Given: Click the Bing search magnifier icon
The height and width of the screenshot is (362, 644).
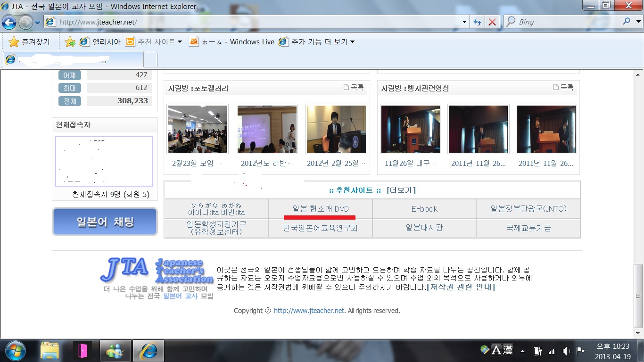Looking at the screenshot, I should (627, 22).
